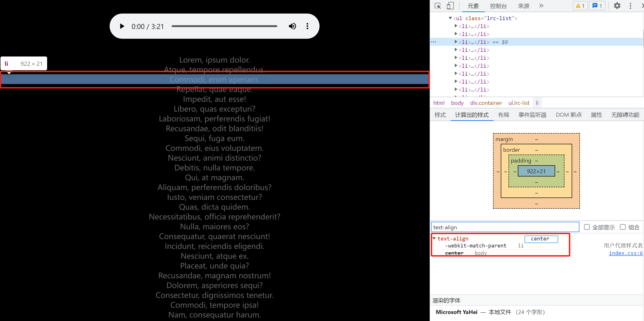
Task: Open DevTools settings gear
Action: pyautogui.click(x=617, y=6)
